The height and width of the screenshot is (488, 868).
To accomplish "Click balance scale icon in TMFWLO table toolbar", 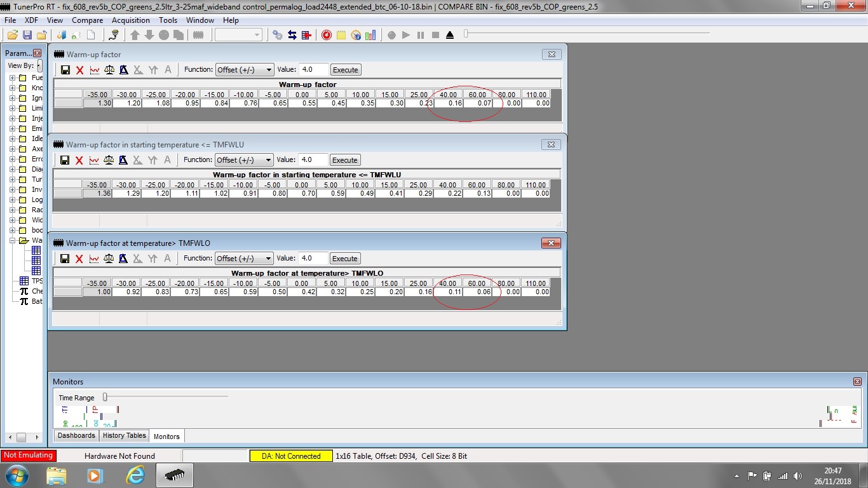I will [109, 259].
